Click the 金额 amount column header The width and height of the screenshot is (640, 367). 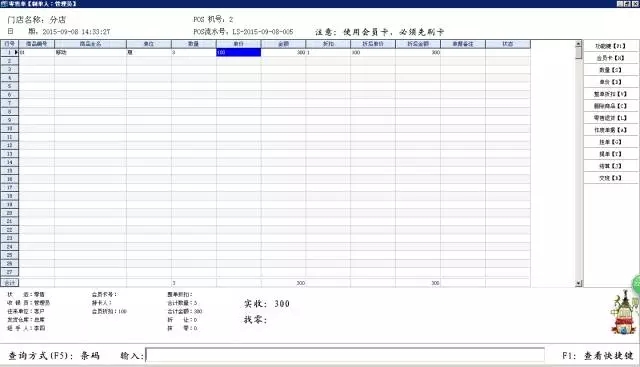pyautogui.click(x=283, y=44)
